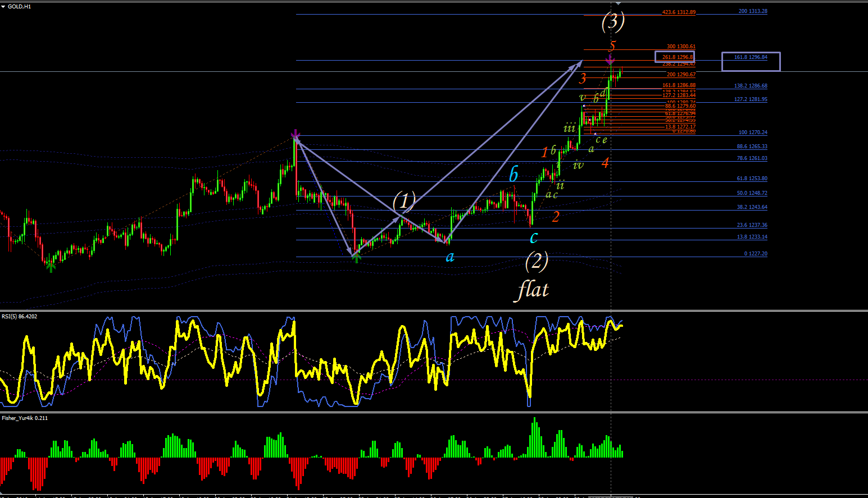Click the blue Fibonacci level 13.8 1233.14

point(752,237)
